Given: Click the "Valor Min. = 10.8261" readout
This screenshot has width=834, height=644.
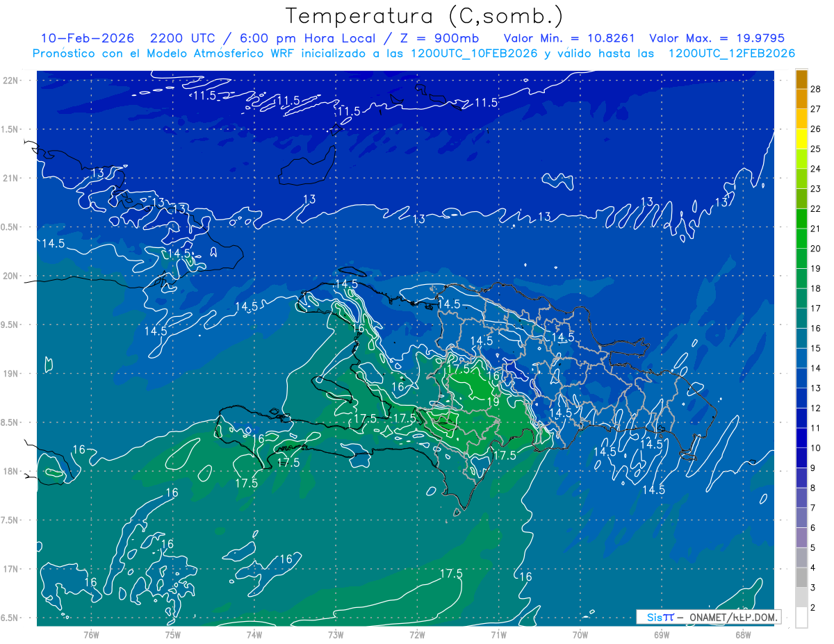Looking at the screenshot, I should point(569,39).
